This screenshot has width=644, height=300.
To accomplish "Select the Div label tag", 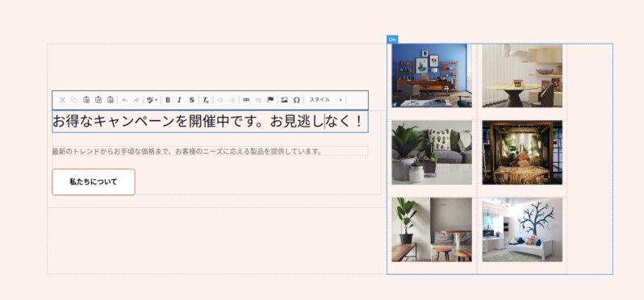I will (x=392, y=40).
